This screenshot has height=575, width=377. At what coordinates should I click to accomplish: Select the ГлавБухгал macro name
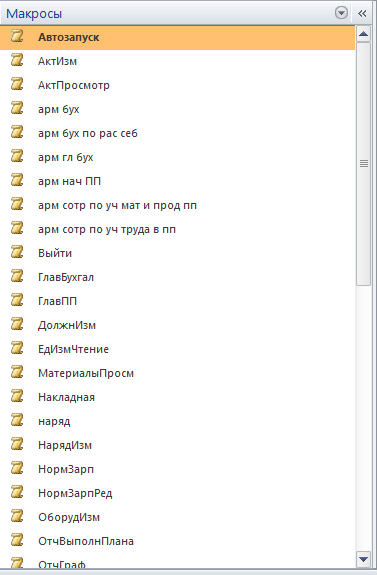point(66,277)
